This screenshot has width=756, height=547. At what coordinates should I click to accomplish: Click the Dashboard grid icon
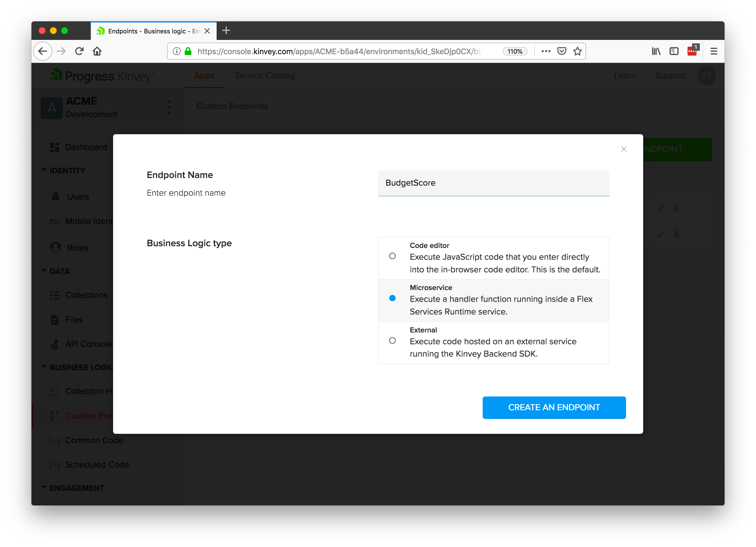pyautogui.click(x=54, y=147)
